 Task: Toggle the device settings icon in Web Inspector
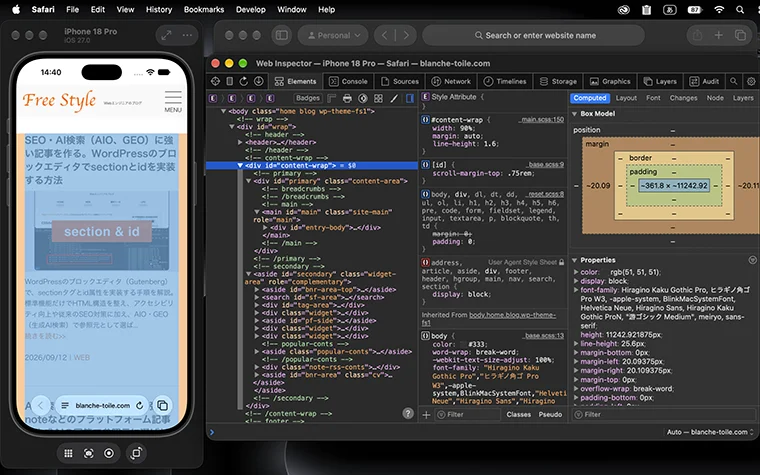pyautogui.click(x=230, y=81)
